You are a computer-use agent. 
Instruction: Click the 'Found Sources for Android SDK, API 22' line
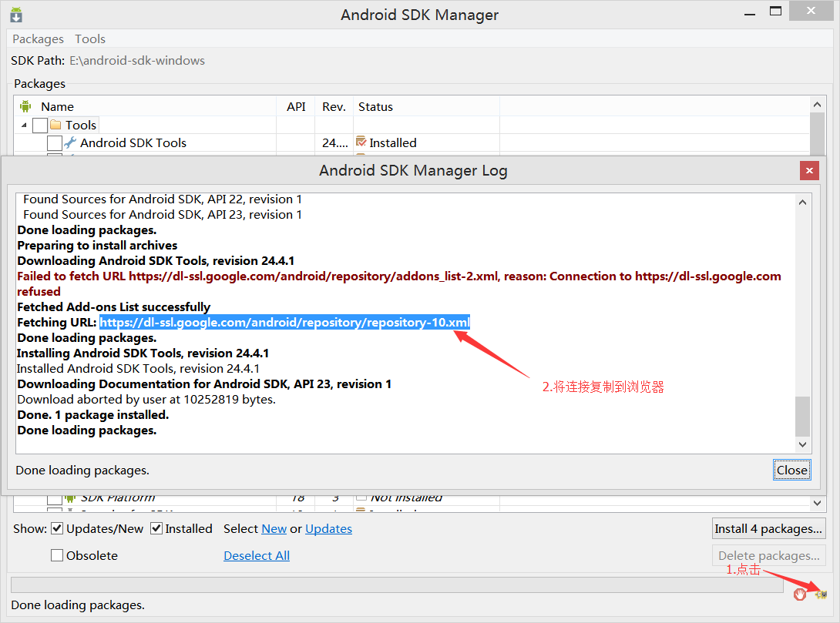click(163, 199)
